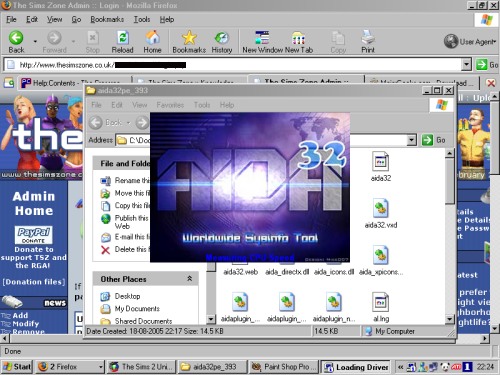Open the Explorer Address bar dropdown arrow
This screenshot has height=375, width=500.
(412, 140)
